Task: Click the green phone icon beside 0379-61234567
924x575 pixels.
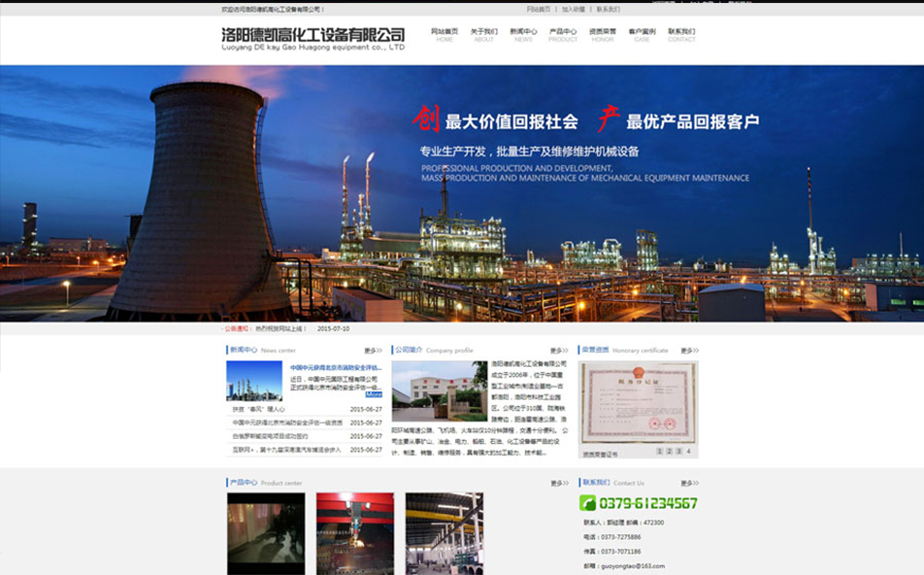Action: (x=587, y=503)
